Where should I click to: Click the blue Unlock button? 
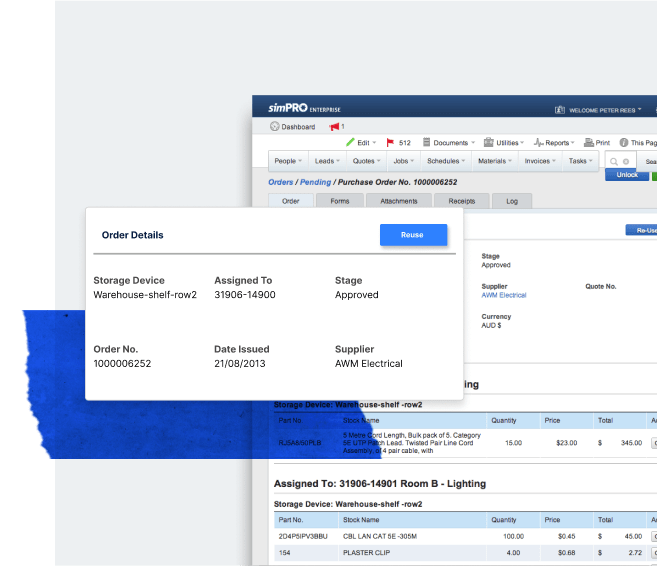pos(627,175)
